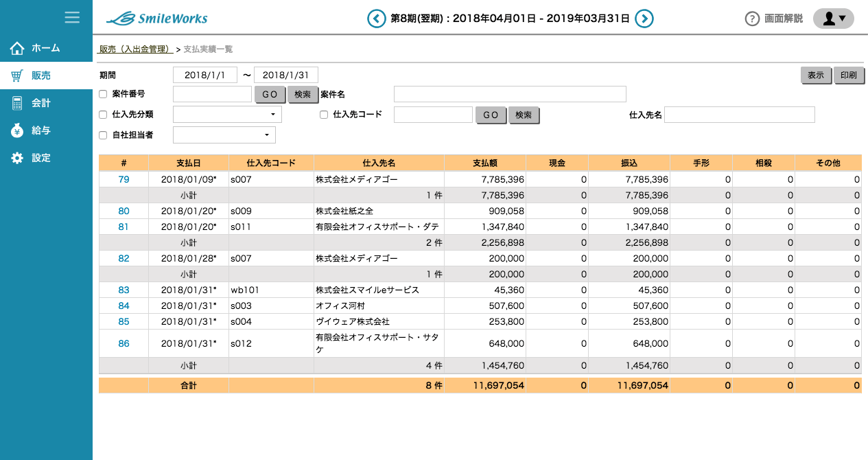Expand the 仕入先分類 dropdown
Image resolution: width=868 pixels, height=460 pixels.
click(x=227, y=115)
